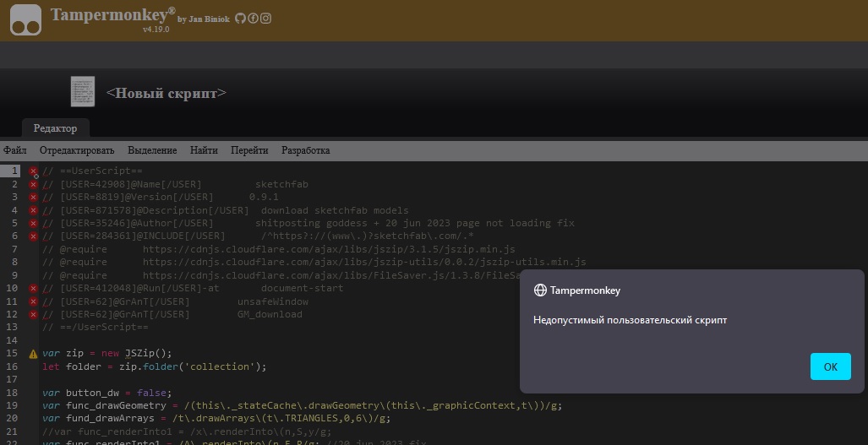Click the error marker on line 12
868x445 pixels.
pos(33,315)
